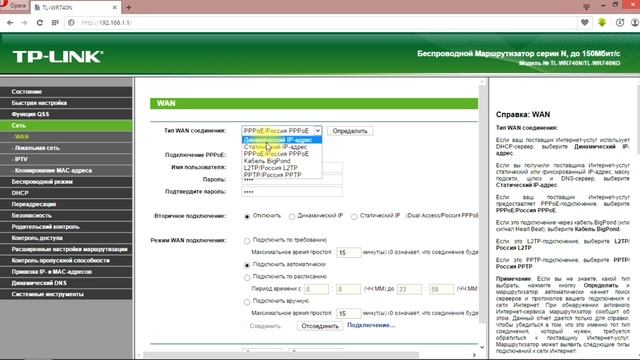Click the Подтвердите пароль field

[292, 192]
